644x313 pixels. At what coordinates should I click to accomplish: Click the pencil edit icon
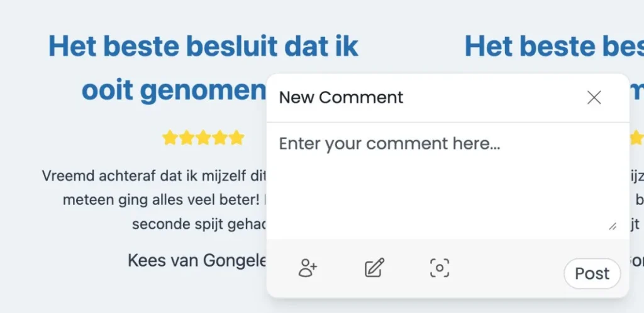point(374,268)
